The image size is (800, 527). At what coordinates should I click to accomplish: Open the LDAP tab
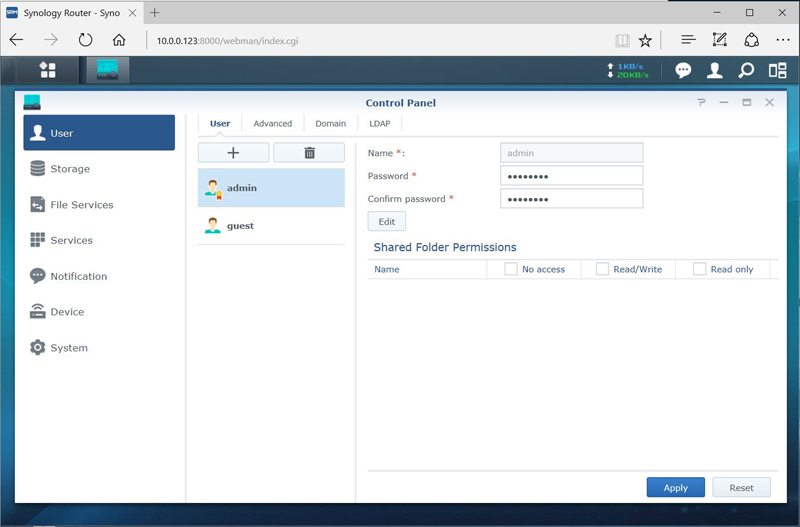[380, 124]
